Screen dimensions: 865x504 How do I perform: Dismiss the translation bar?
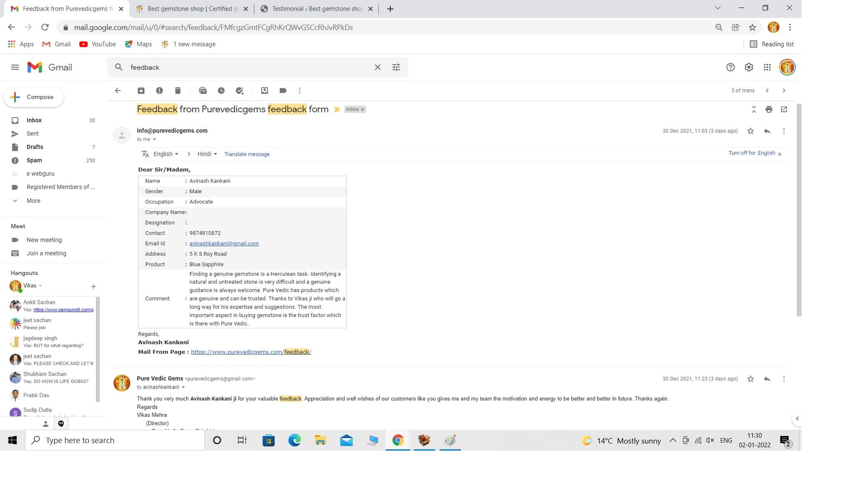tap(779, 154)
